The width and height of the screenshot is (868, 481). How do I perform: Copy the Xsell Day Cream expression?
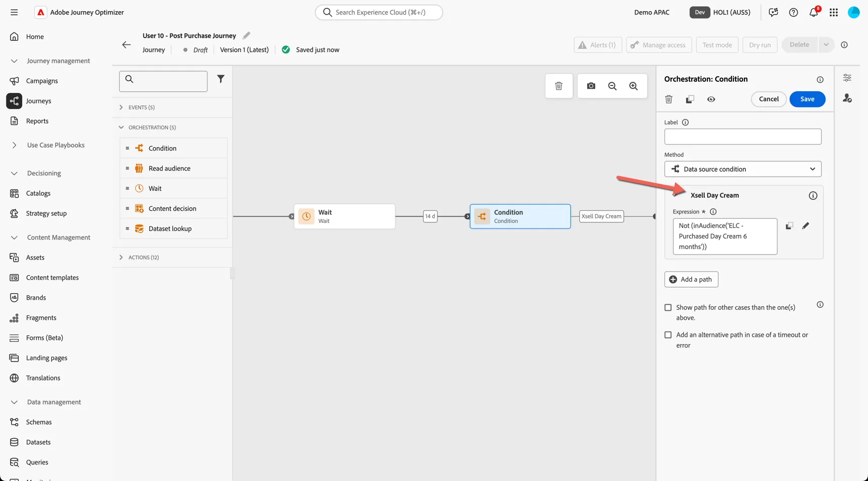coord(789,226)
